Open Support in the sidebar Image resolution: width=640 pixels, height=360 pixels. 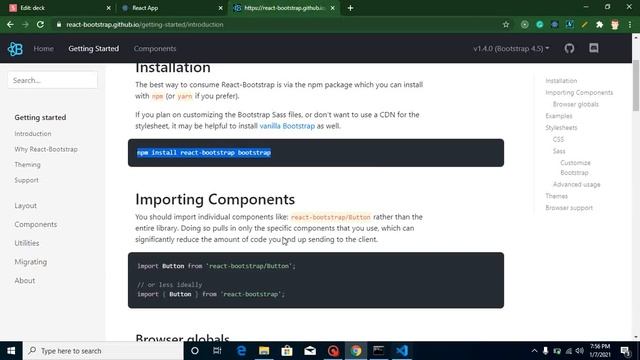click(27, 180)
